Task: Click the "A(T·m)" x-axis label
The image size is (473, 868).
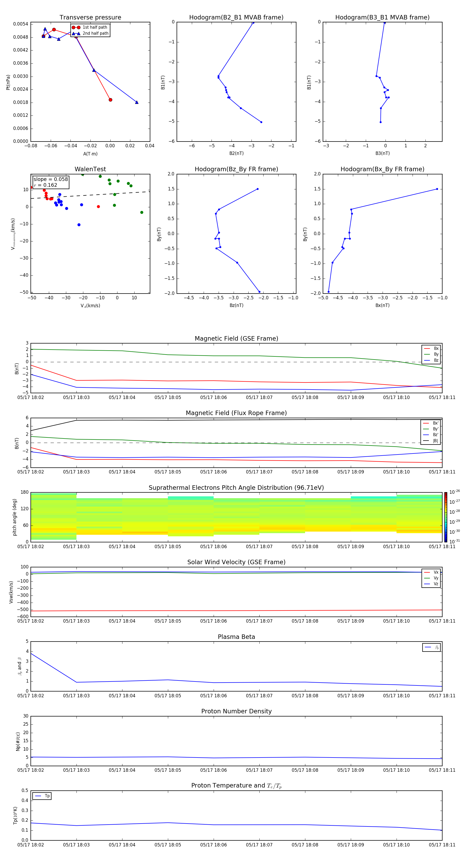Action: (x=90, y=154)
